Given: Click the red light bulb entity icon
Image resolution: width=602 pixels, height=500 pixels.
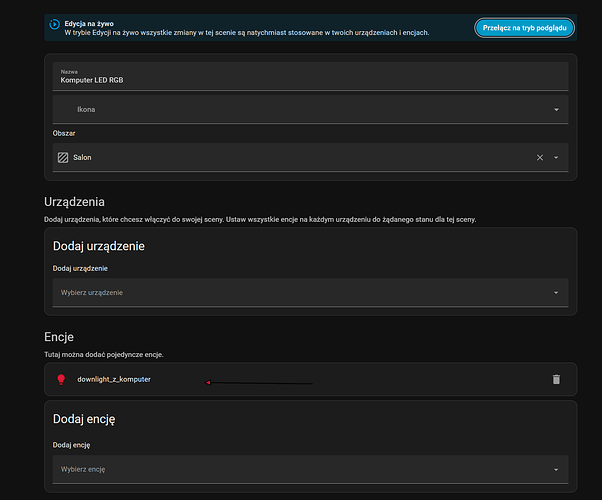Looking at the screenshot, I should tap(60, 379).
